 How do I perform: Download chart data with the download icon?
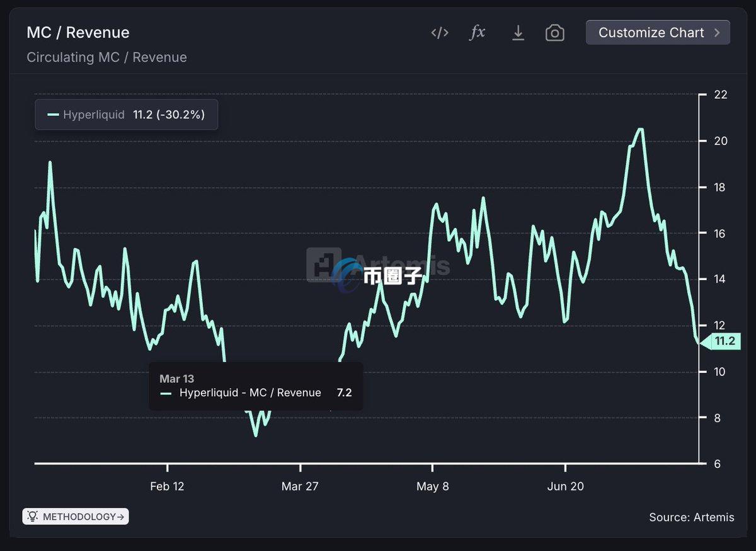[x=518, y=33]
